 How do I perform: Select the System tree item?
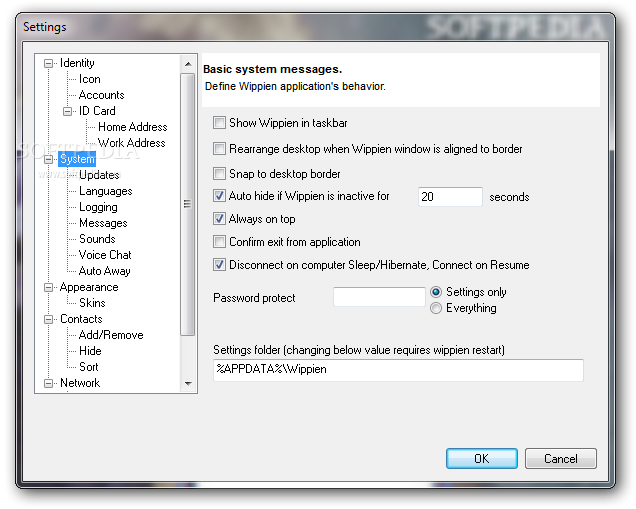pyautogui.click(x=77, y=159)
